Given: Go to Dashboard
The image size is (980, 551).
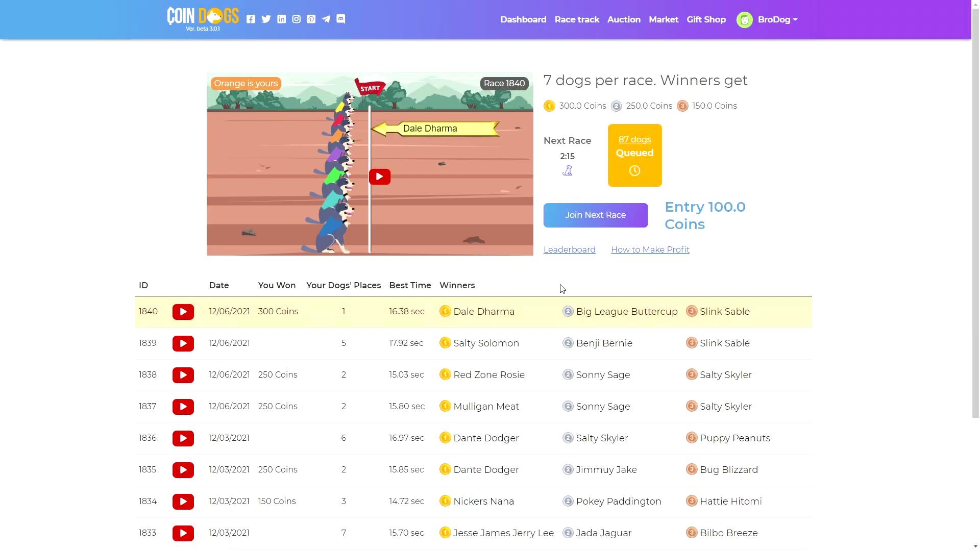Looking at the screenshot, I should click(523, 20).
